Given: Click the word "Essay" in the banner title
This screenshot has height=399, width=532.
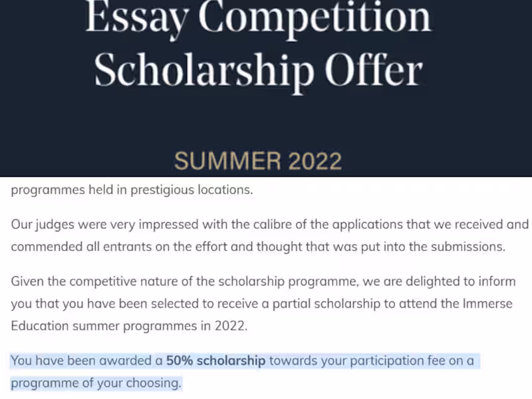Looking at the screenshot, I should click(136, 19).
